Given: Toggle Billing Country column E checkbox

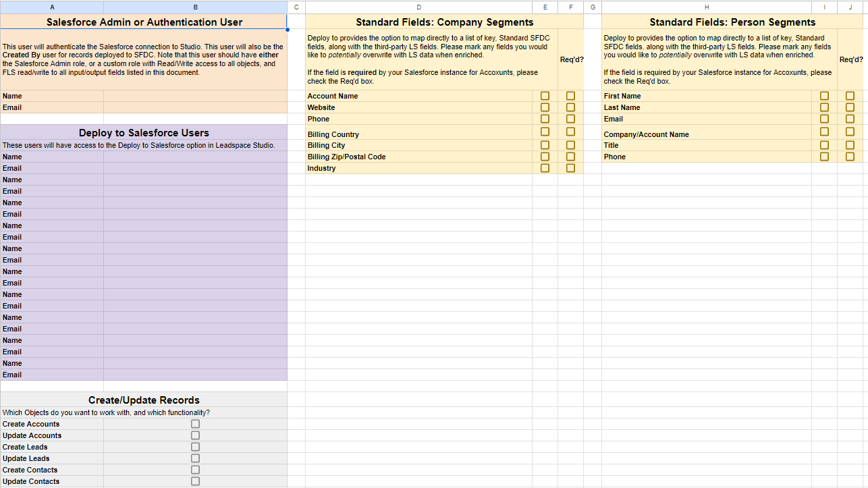Looking at the screenshot, I should coord(545,132).
